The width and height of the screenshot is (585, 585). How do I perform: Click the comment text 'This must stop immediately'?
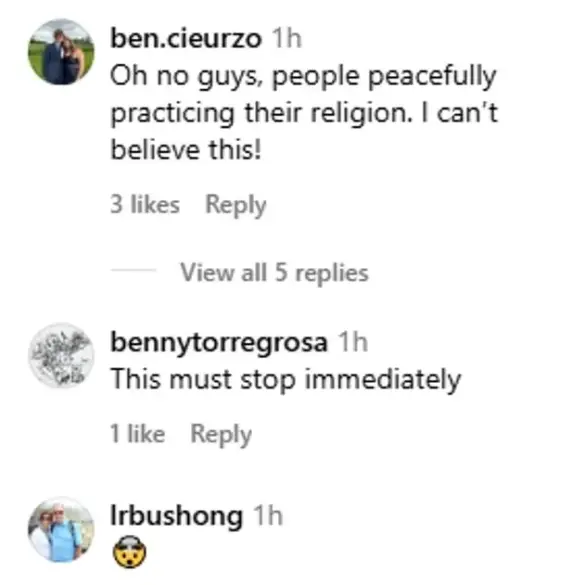tap(286, 380)
